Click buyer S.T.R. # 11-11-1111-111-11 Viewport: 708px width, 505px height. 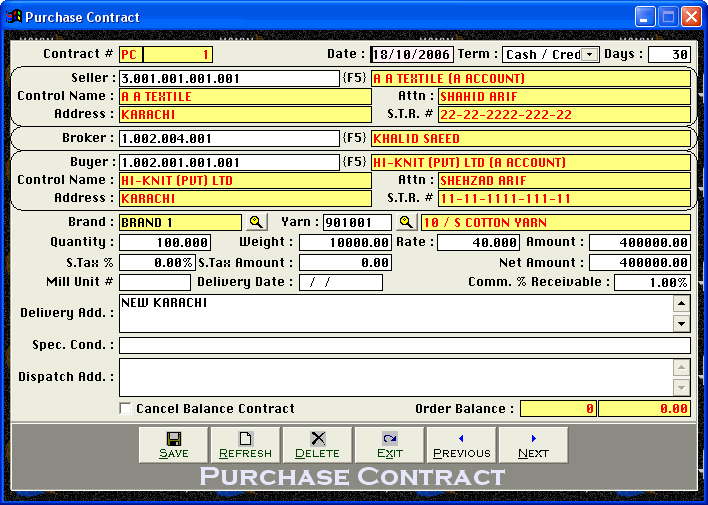[x=564, y=199]
